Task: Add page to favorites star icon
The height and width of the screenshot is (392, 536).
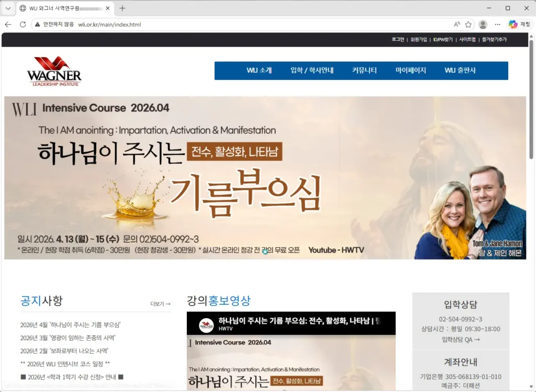Action: click(x=468, y=24)
